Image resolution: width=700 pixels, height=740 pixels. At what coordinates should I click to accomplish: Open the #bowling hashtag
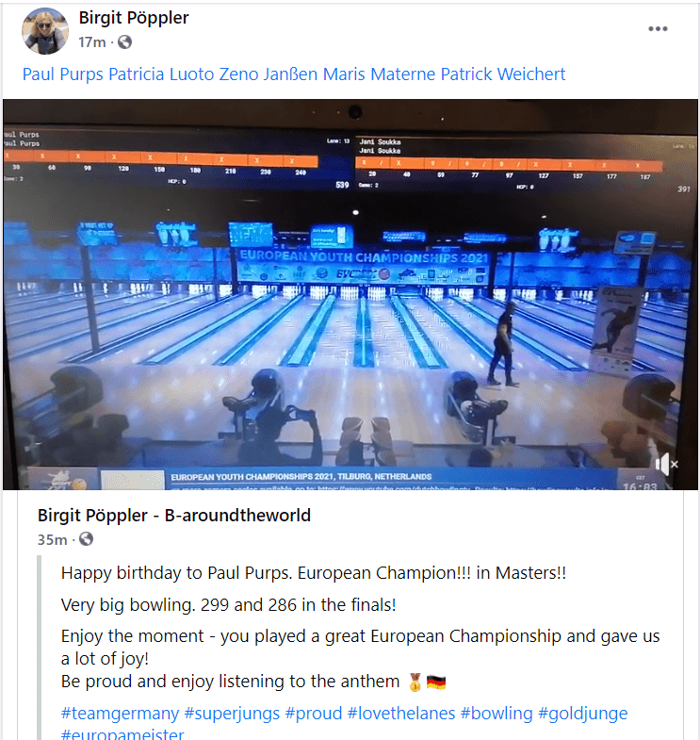coord(497,713)
